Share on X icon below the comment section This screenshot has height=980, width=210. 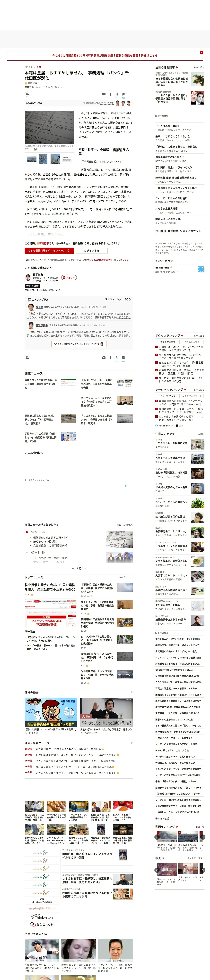pos(117,358)
